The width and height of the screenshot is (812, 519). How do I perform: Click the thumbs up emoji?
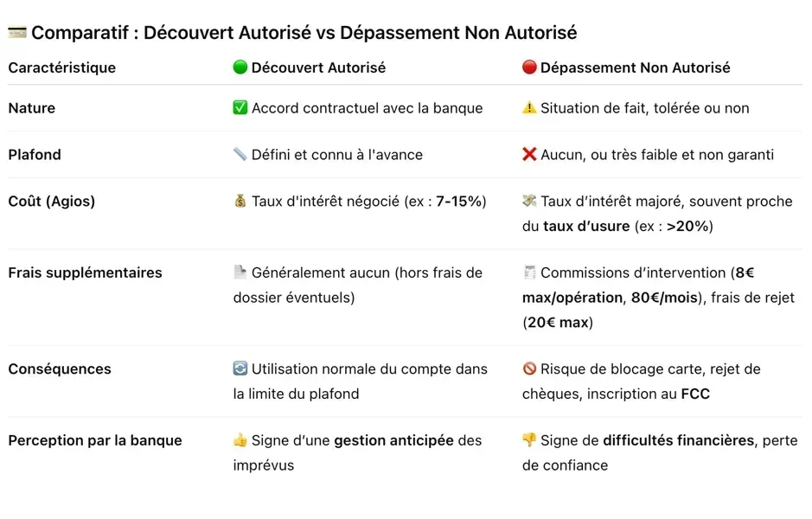click(x=240, y=440)
